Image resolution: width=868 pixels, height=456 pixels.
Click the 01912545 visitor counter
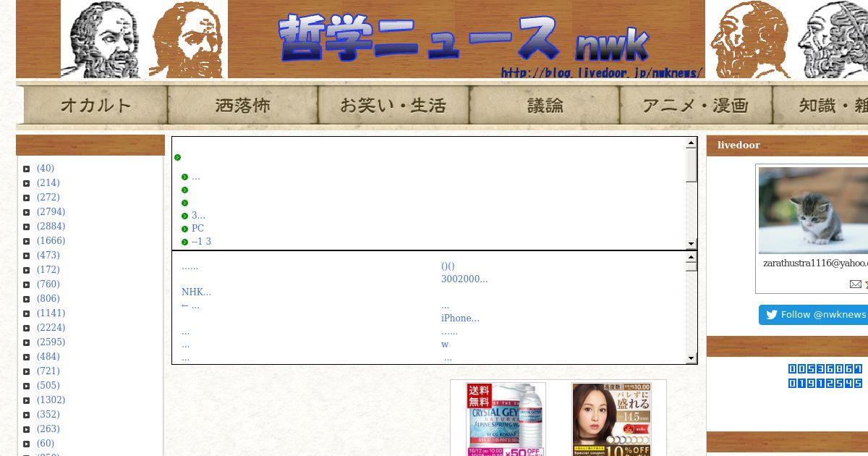pyautogui.click(x=825, y=384)
